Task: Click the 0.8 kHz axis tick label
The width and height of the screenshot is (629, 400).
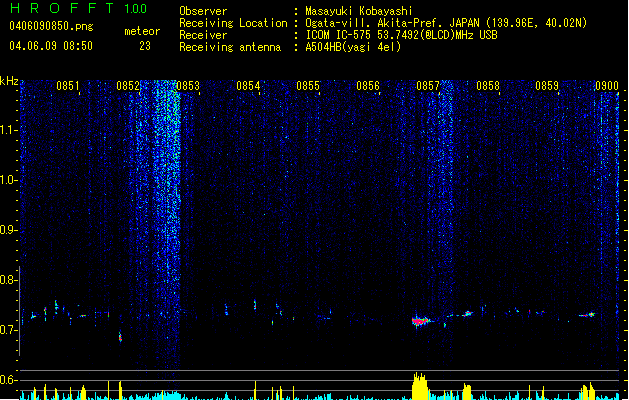Action: (x=9, y=280)
